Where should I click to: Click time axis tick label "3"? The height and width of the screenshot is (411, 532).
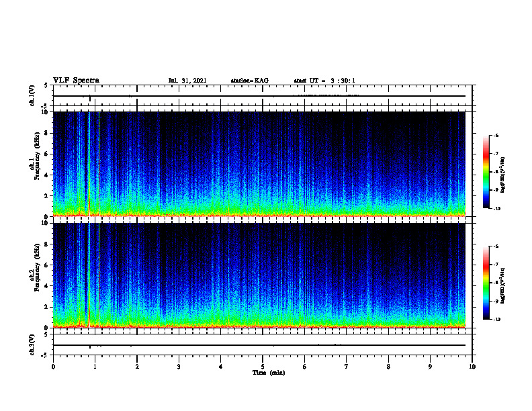pos(179,367)
